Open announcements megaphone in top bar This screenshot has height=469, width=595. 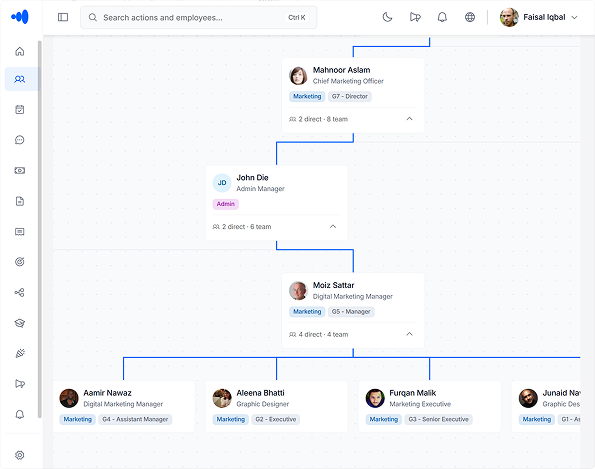point(415,17)
